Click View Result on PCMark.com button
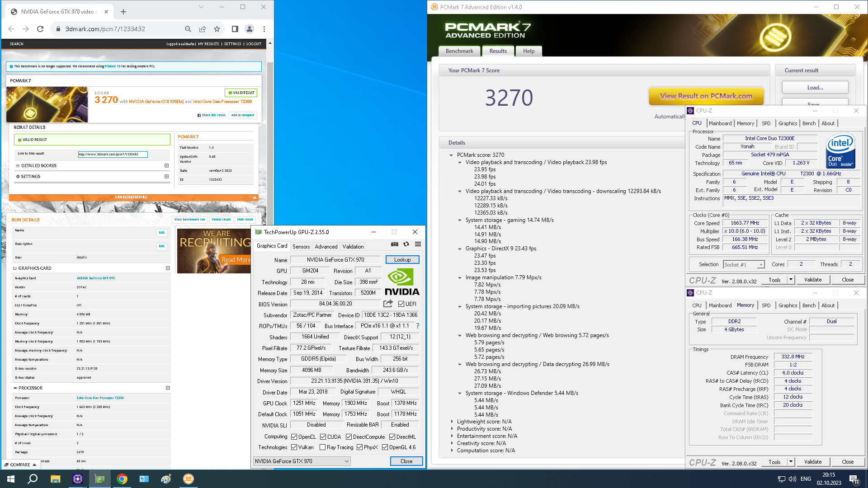 click(706, 96)
